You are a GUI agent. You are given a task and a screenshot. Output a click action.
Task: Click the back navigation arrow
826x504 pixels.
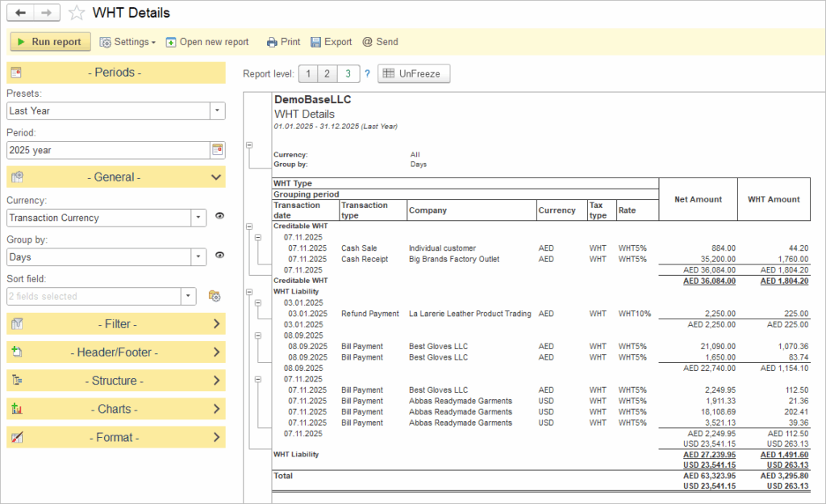(20, 13)
